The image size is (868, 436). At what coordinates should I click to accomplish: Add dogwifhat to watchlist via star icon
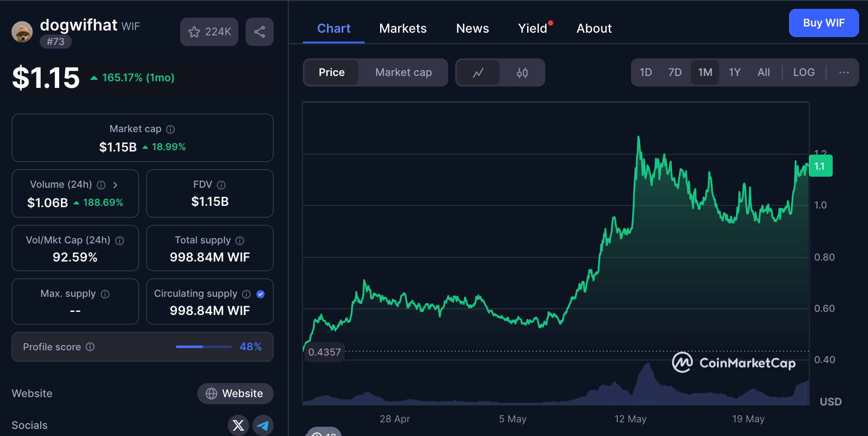coord(194,31)
